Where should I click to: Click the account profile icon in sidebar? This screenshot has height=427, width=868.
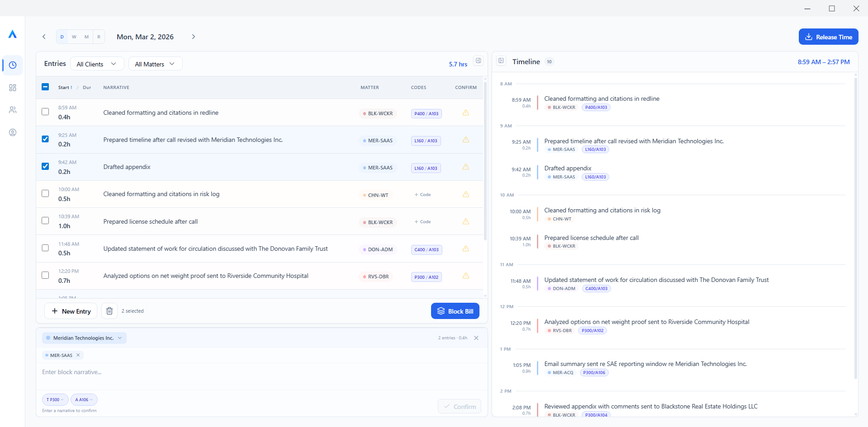pyautogui.click(x=12, y=132)
